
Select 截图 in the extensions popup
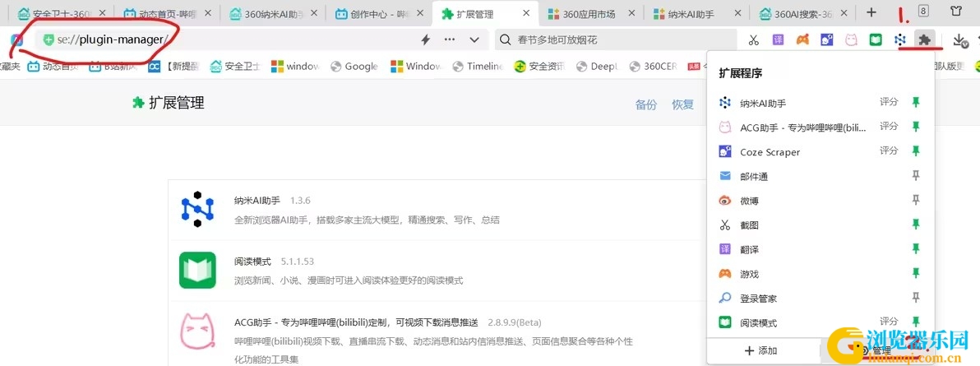821,225
